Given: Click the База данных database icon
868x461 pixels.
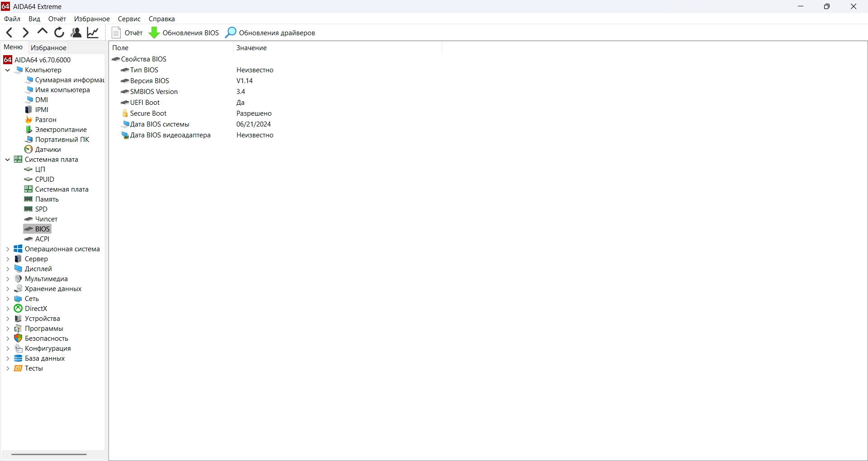Looking at the screenshot, I should coord(18,358).
